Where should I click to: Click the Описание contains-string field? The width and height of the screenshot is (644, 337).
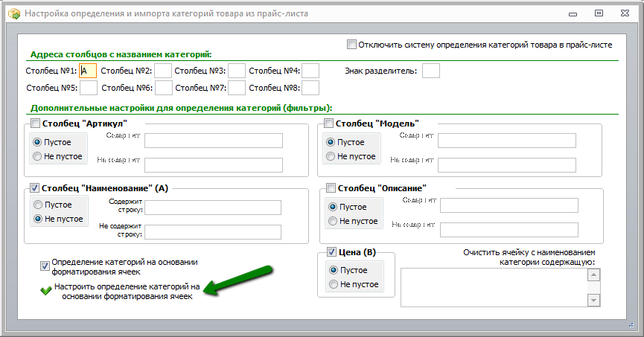point(509,205)
